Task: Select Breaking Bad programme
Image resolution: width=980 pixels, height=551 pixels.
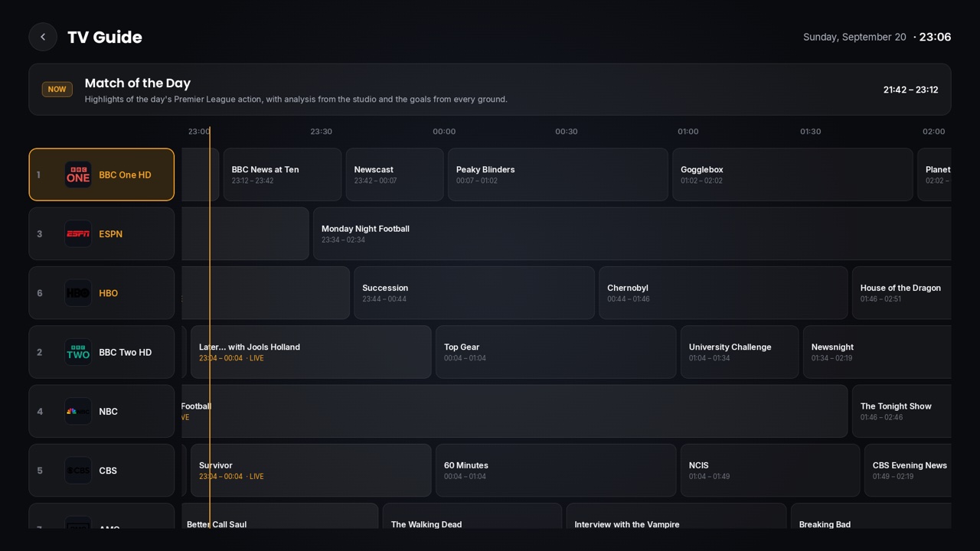Action: point(871,517)
